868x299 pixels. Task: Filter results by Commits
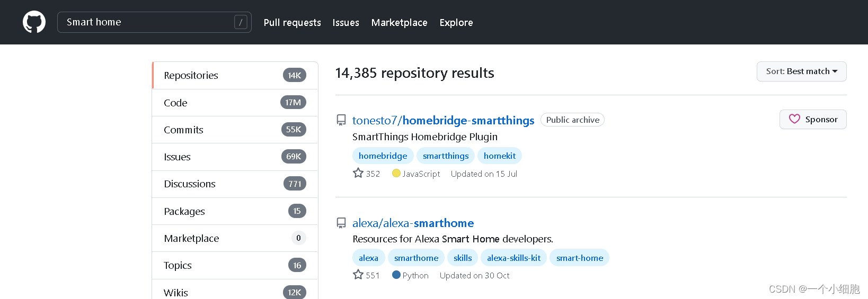coord(183,130)
